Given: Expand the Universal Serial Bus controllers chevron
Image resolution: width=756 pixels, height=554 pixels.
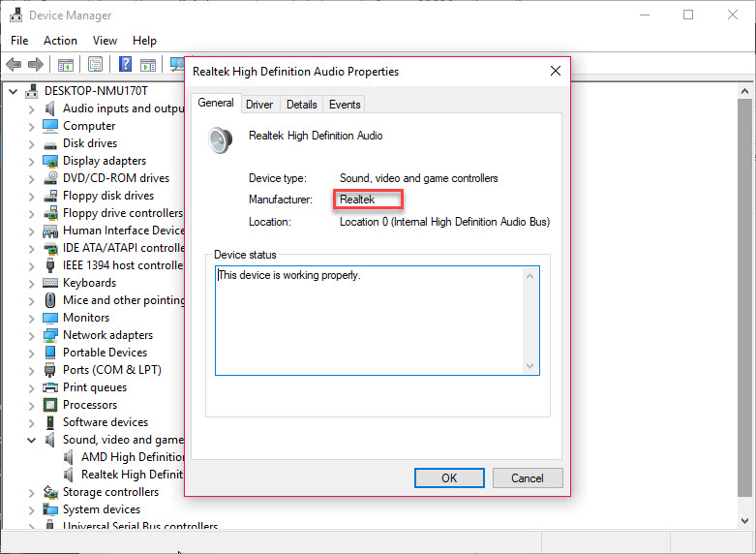Looking at the screenshot, I should [x=31, y=526].
